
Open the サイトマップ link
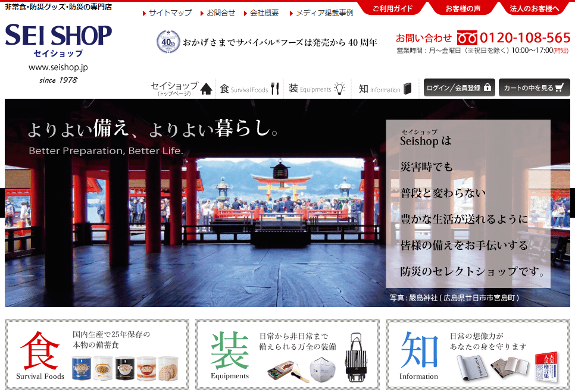[170, 12]
